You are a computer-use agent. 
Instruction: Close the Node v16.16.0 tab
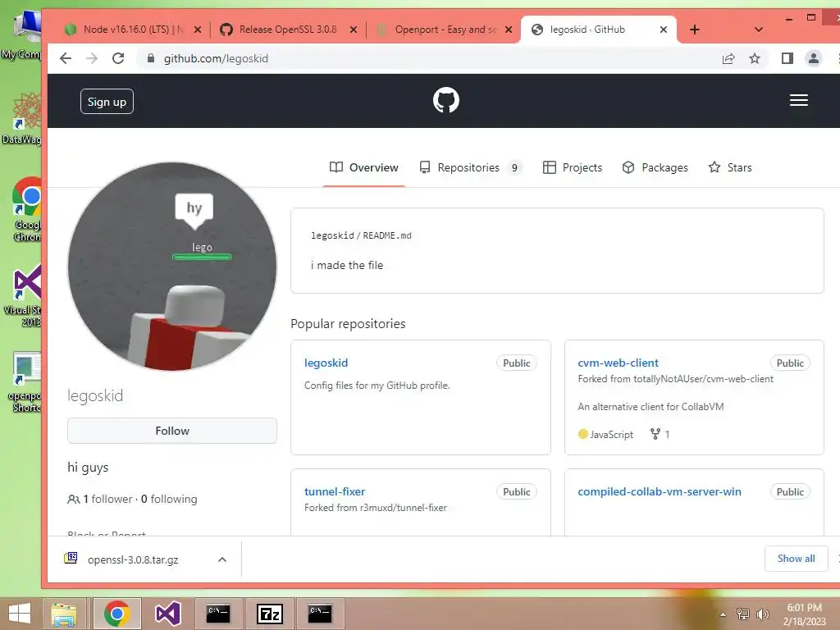tap(198, 30)
